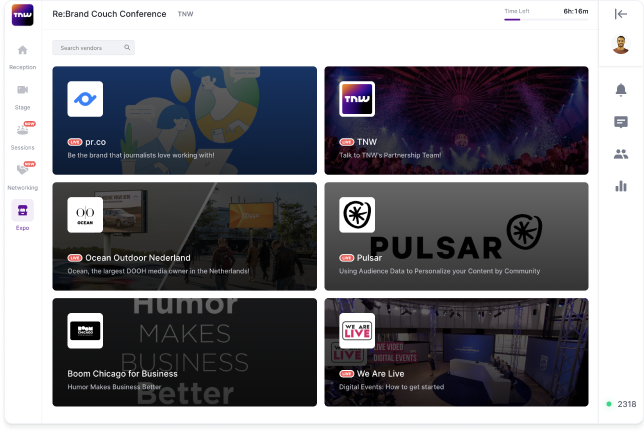The height and width of the screenshot is (432, 644).
Task: Select the Expo sidebar icon
Action: [22, 213]
